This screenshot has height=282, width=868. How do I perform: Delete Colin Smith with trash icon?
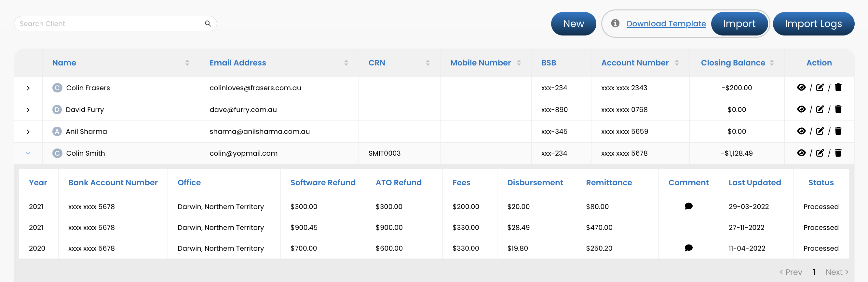coord(838,153)
